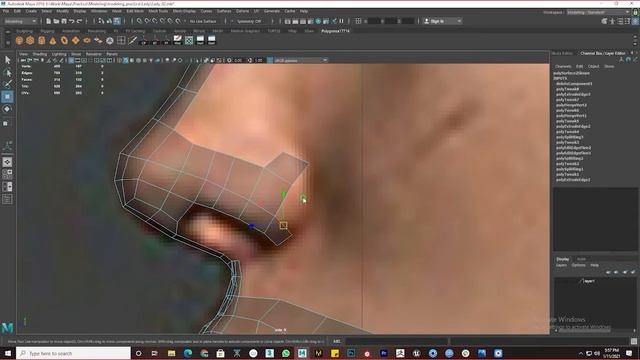The height and width of the screenshot is (360, 640).
Task: Open the Edit Mesh menu
Action: [135, 11]
